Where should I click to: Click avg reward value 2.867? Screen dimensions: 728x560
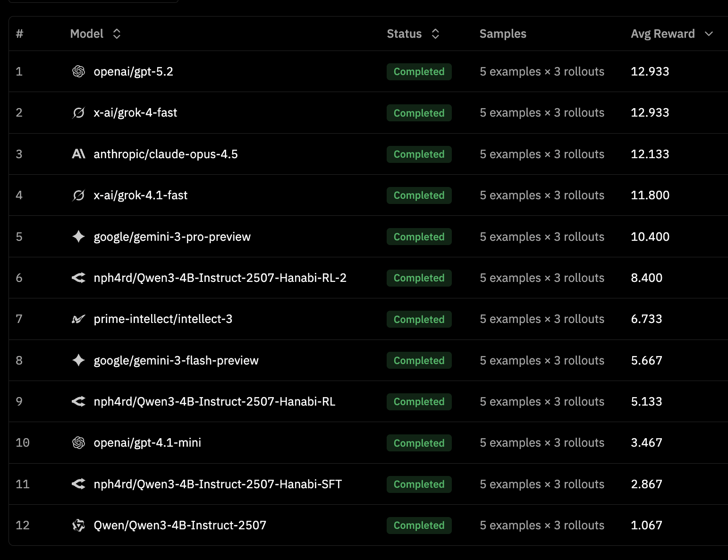pos(647,484)
